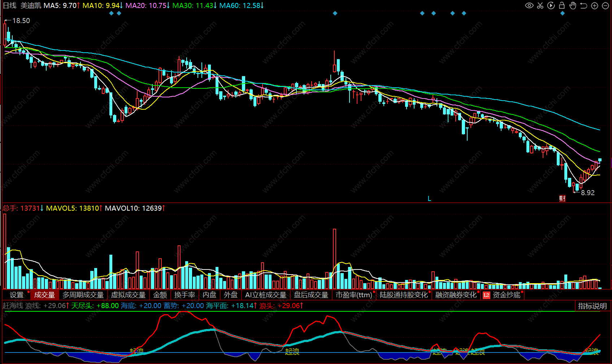Open the 陆股通持股变化 tab

click(404, 295)
